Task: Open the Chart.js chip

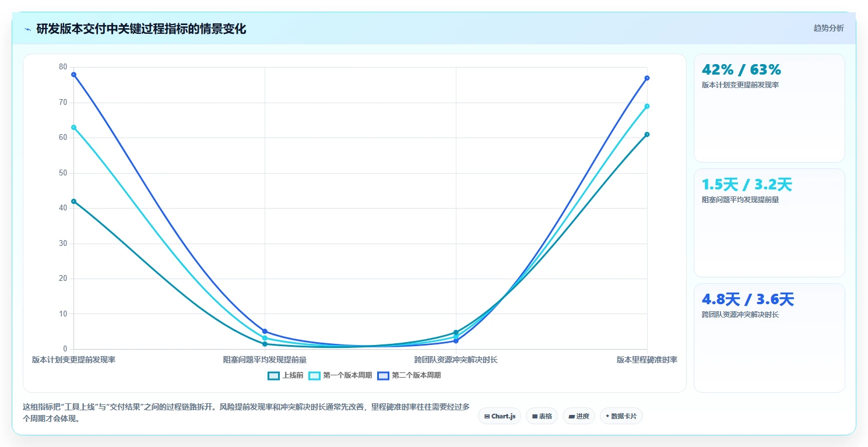Action: click(500, 416)
